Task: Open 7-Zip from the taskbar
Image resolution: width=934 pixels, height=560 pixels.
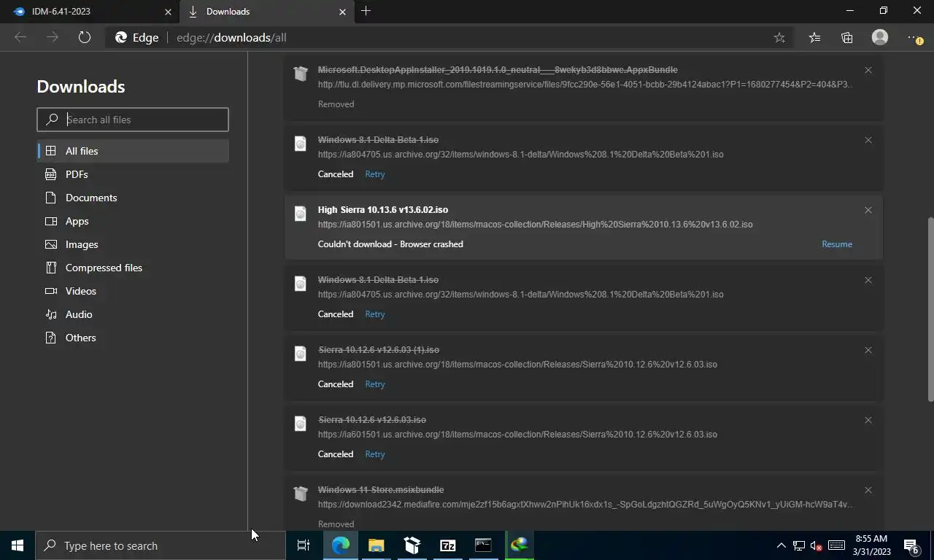Action: click(447, 545)
